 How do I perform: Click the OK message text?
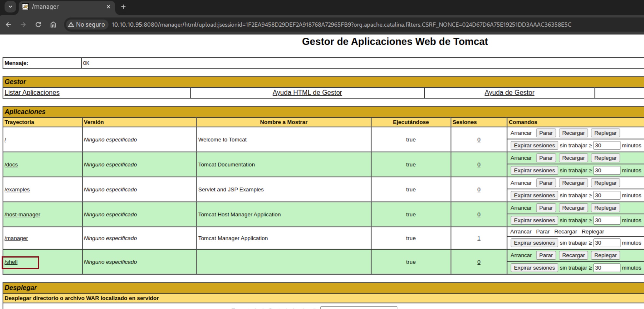coord(86,63)
